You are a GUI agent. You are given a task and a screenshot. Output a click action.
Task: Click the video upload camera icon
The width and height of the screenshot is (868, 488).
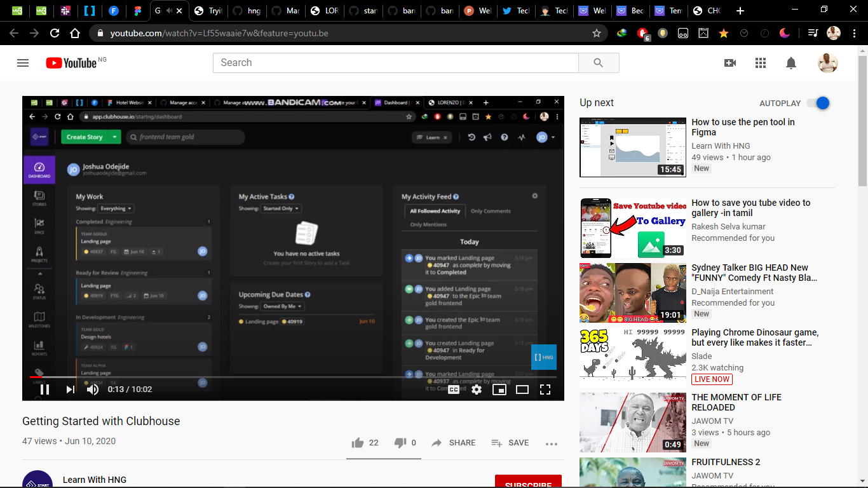tap(729, 62)
